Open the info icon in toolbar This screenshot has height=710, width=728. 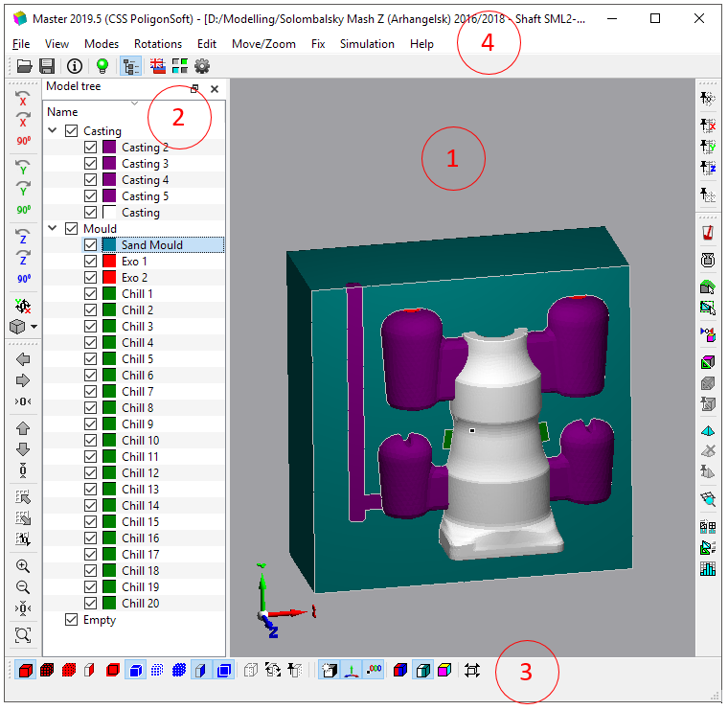(x=75, y=66)
